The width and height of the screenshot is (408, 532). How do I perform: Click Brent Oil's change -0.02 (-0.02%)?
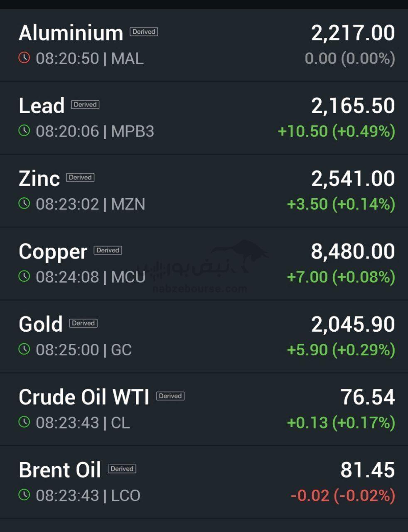click(x=342, y=495)
